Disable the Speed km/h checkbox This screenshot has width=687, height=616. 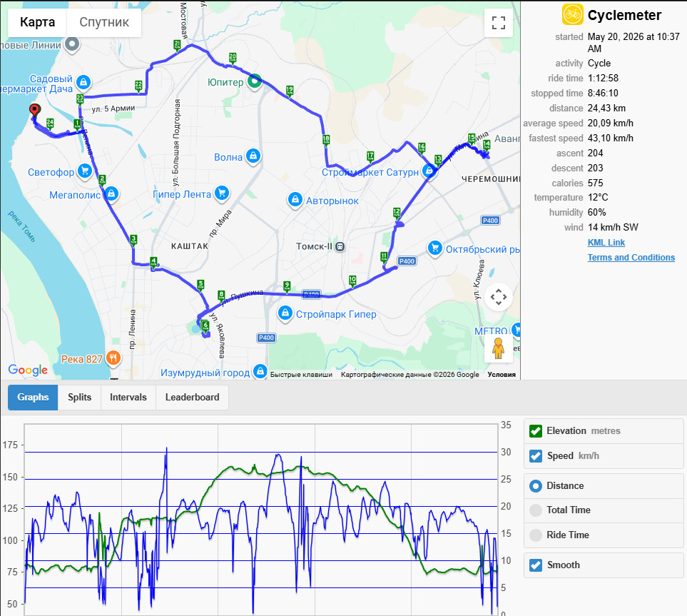pyautogui.click(x=536, y=456)
